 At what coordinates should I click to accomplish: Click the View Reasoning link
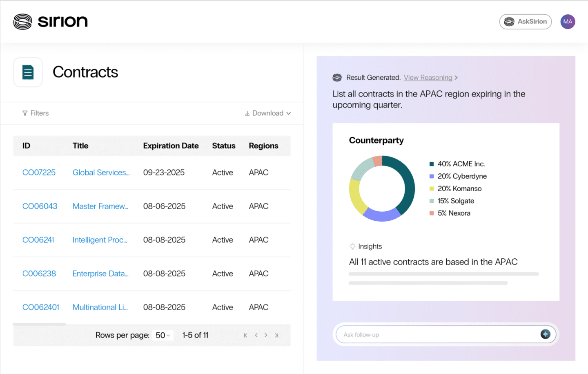pyautogui.click(x=428, y=77)
